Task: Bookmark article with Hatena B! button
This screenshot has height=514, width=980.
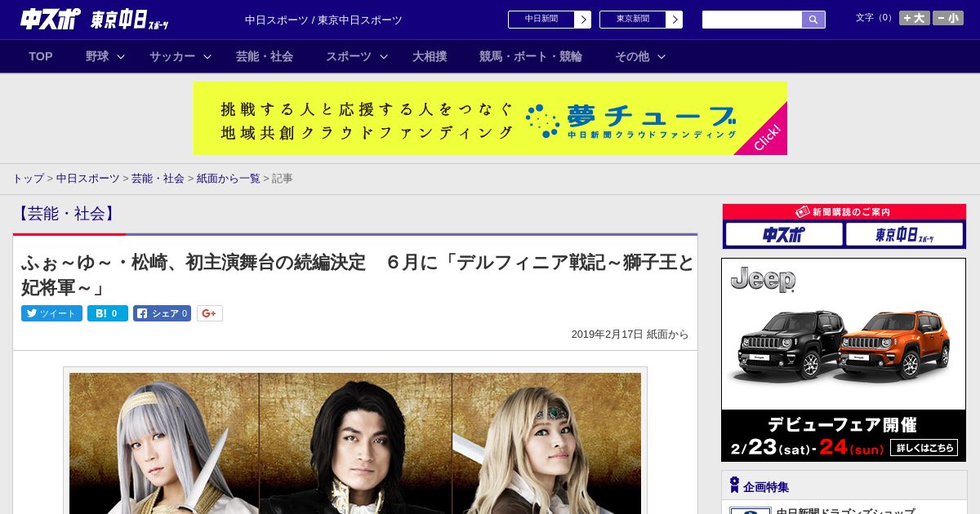Action: click(x=108, y=313)
